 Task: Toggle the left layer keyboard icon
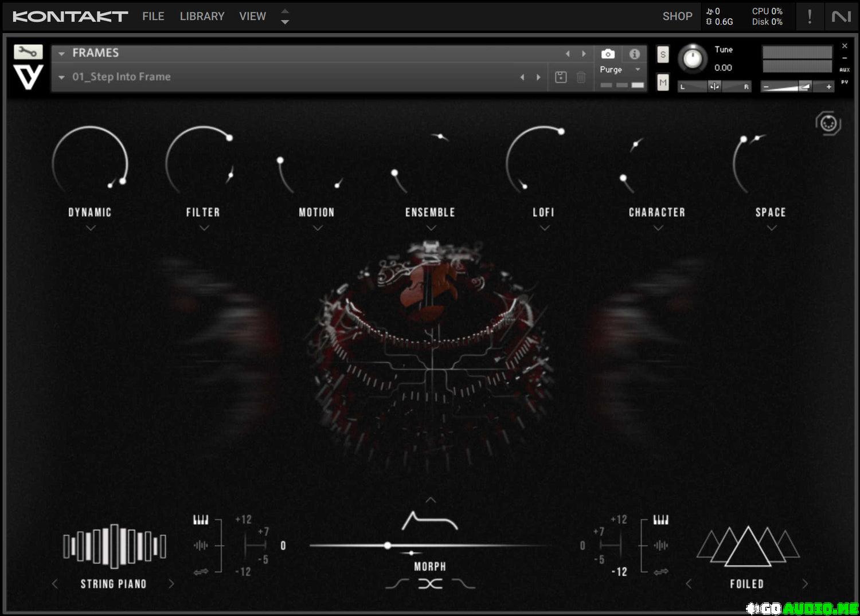pos(201,520)
